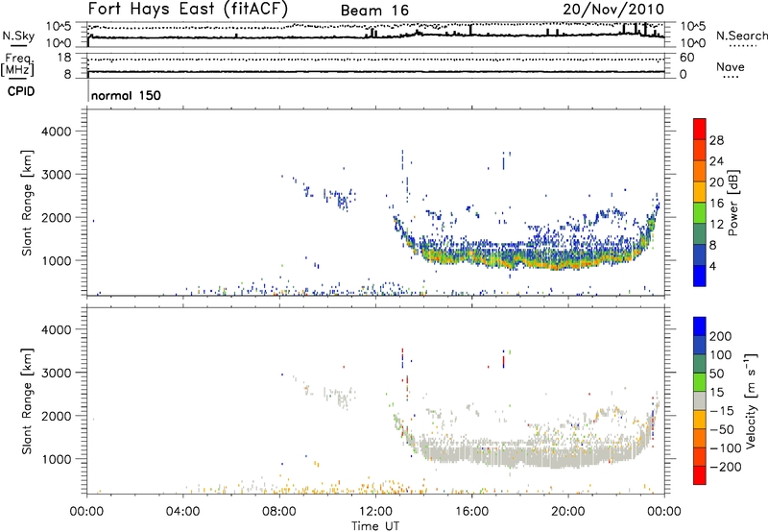Click the 'Velocity [m s-1]' color bar label
Image resolution: width=768 pixels, height=532 pixels.
751,400
